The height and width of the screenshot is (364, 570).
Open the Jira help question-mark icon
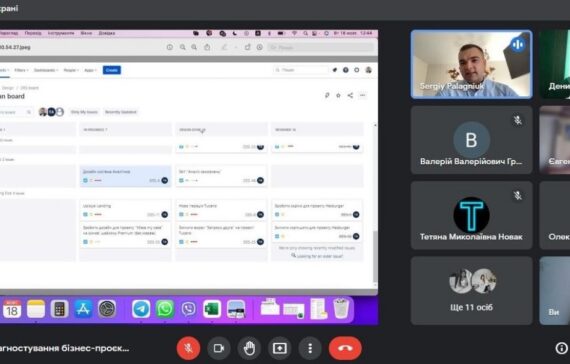(346, 70)
